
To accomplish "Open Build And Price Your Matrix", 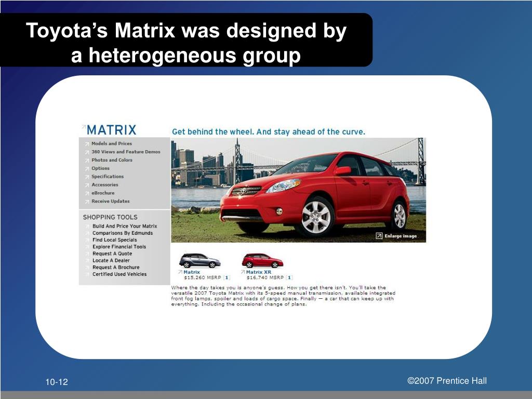I will click(x=125, y=226).
